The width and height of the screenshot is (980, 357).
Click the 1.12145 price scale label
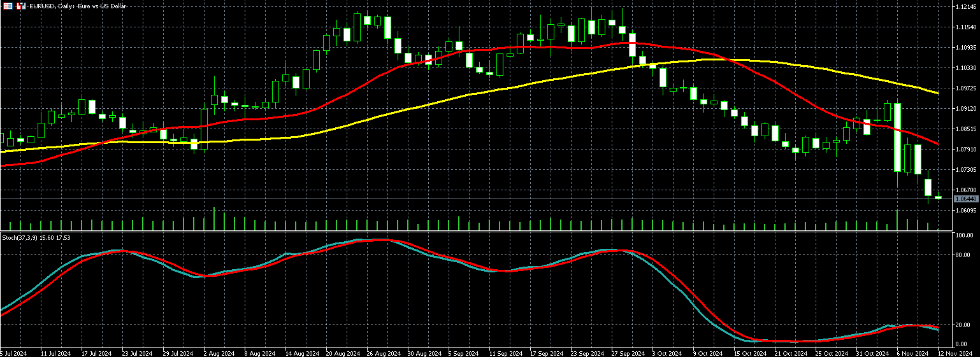[966, 6]
